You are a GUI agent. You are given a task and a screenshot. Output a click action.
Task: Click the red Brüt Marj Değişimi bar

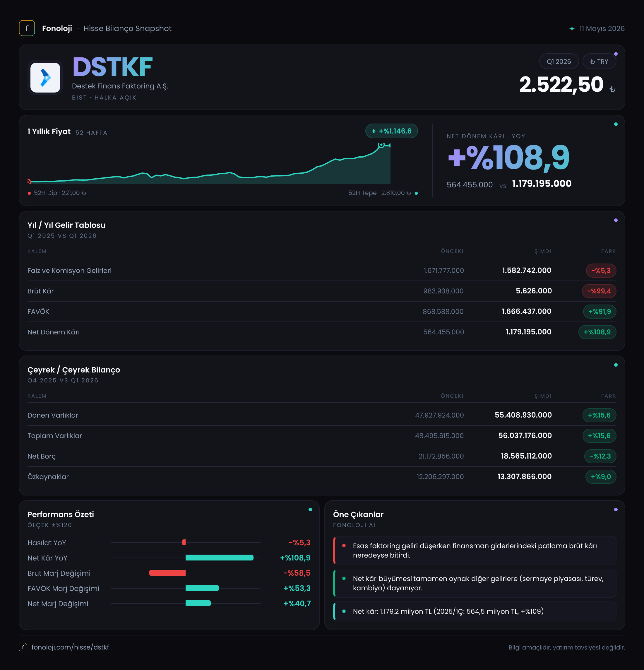pos(167,573)
